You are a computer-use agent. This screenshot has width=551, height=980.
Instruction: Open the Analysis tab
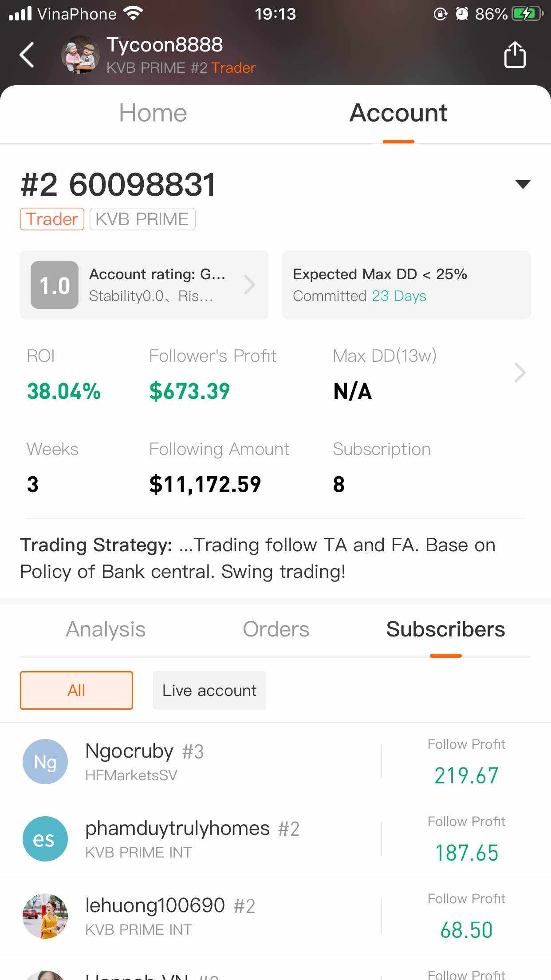106,629
